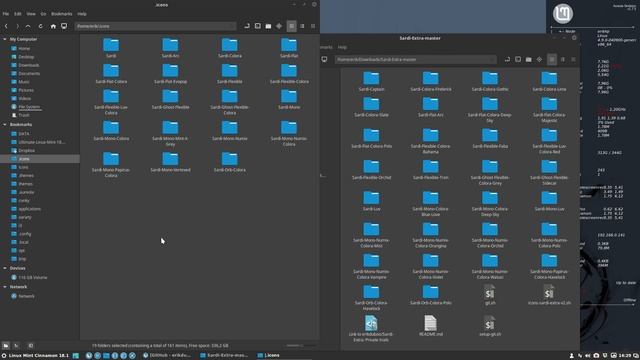This screenshot has width=640, height=360.
Task: Open the File menu
Action: 6,14
